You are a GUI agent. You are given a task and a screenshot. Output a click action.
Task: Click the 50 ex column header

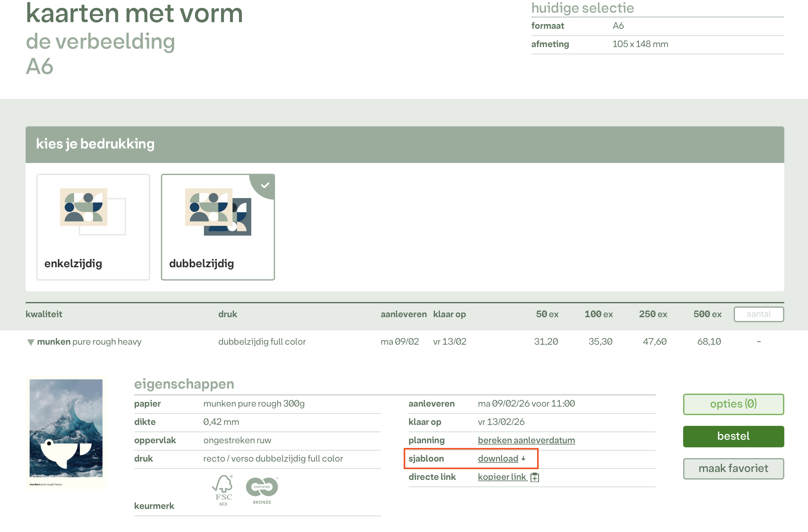tap(547, 314)
